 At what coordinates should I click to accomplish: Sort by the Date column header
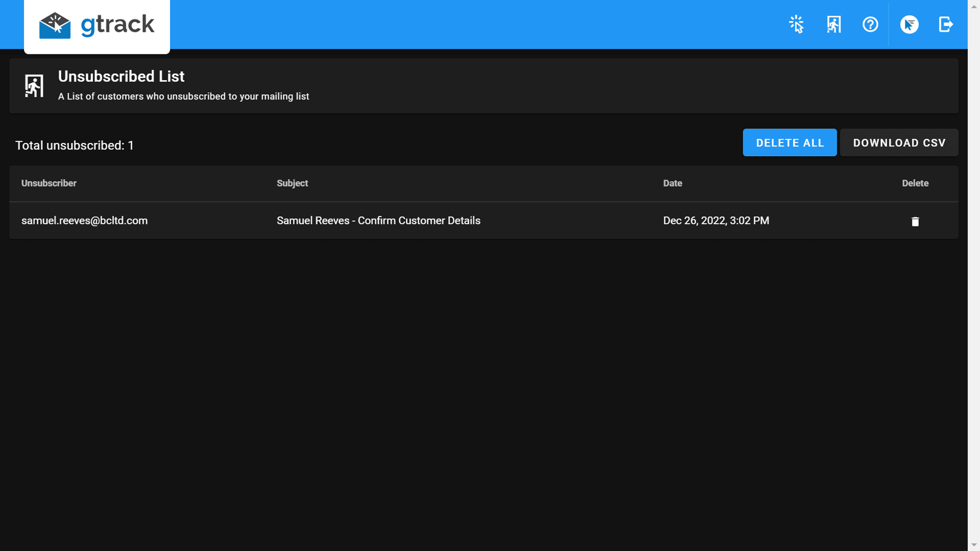(672, 183)
